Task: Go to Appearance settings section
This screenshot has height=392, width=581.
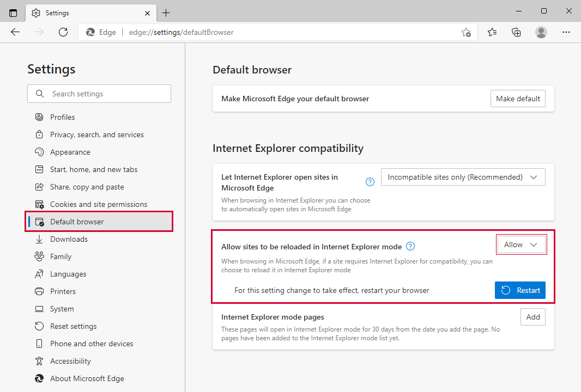Action: (x=70, y=152)
